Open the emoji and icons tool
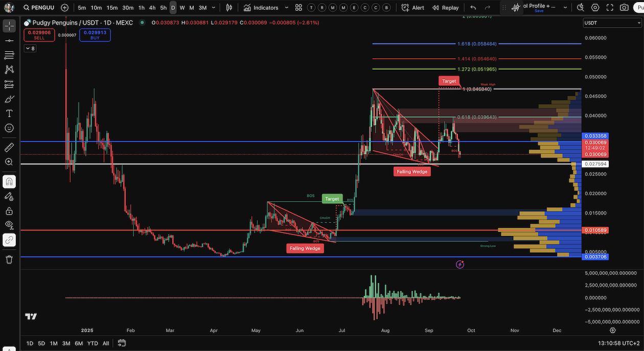This screenshot has height=351, width=644. 9,128
